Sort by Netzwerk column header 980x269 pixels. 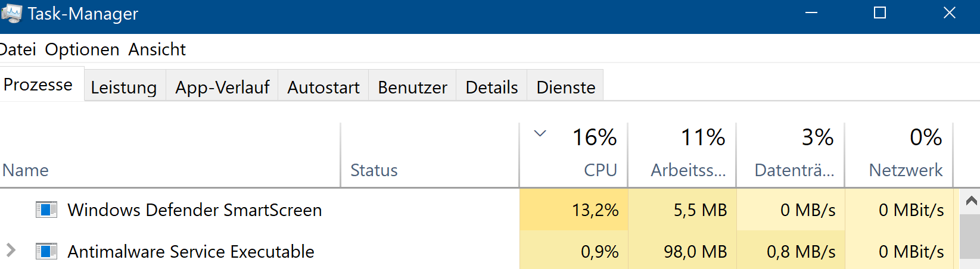coord(899,155)
